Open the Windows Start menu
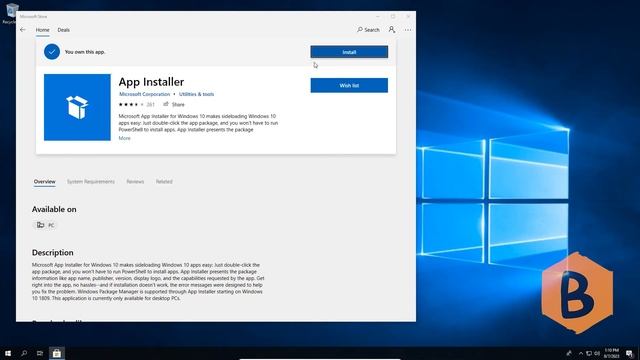 coord(8,353)
